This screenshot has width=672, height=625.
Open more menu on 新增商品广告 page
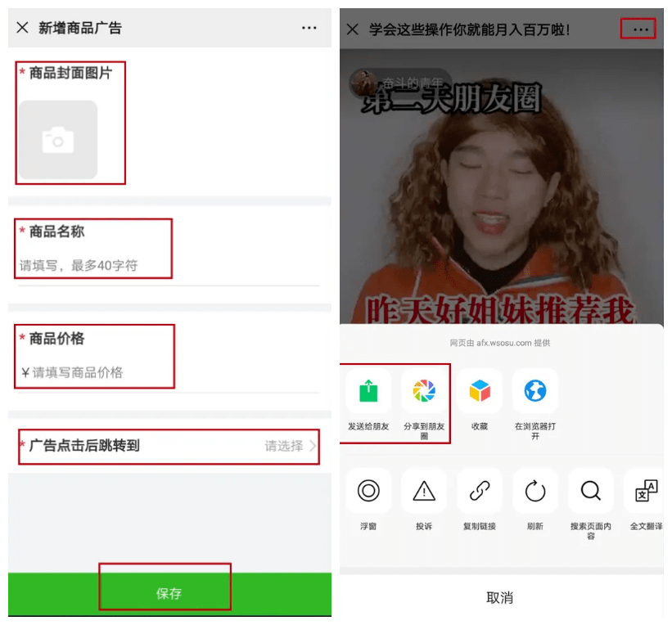(x=309, y=28)
